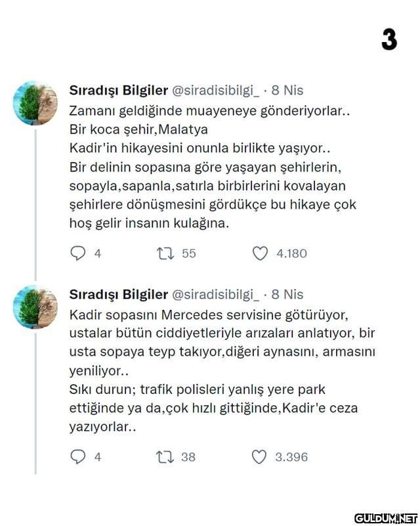Click the 55 retweet count
Screen dimensions: 420x526
tap(189, 253)
